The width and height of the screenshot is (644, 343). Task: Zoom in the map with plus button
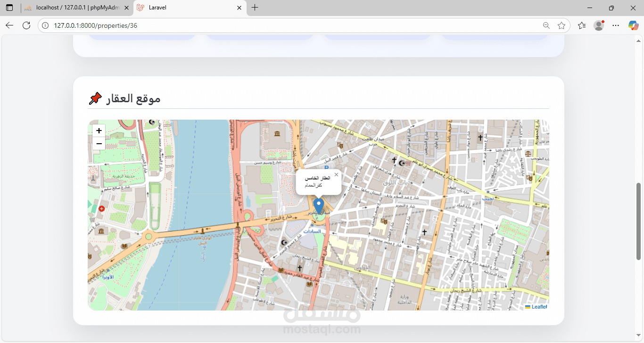[x=99, y=131]
